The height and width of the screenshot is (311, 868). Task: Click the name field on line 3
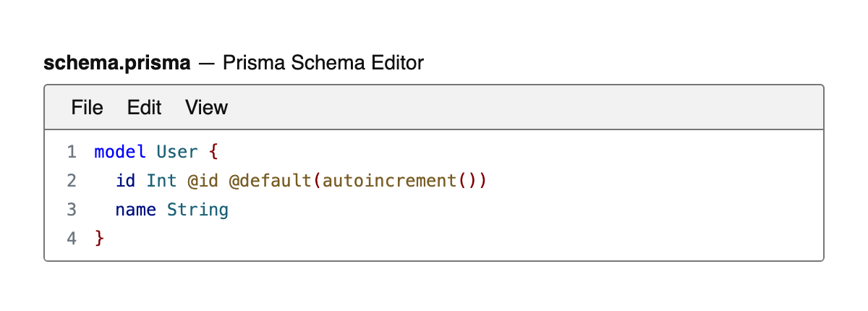[136, 210]
